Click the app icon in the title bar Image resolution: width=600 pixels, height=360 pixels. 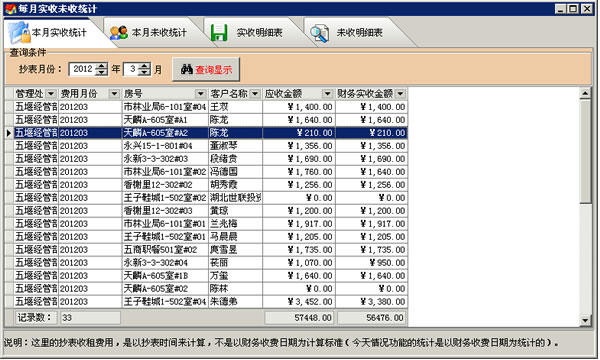point(11,8)
